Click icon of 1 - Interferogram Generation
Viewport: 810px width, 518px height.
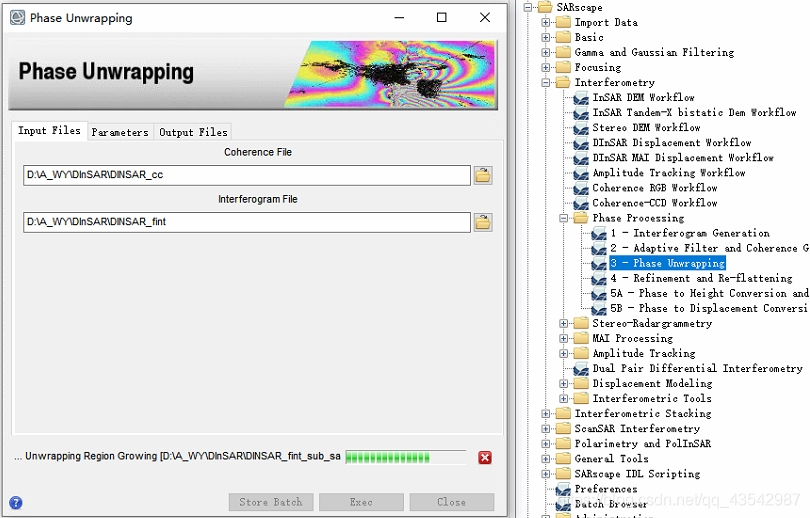tap(599, 233)
